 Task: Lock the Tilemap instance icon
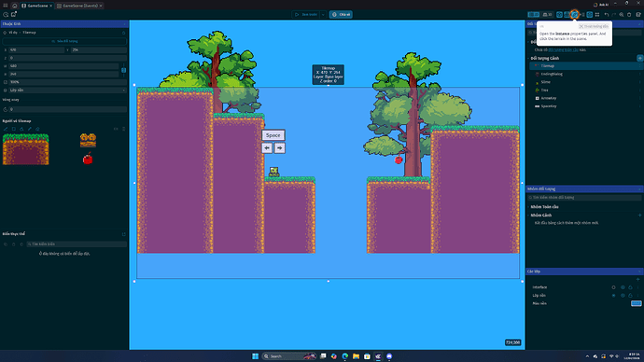click(123, 33)
